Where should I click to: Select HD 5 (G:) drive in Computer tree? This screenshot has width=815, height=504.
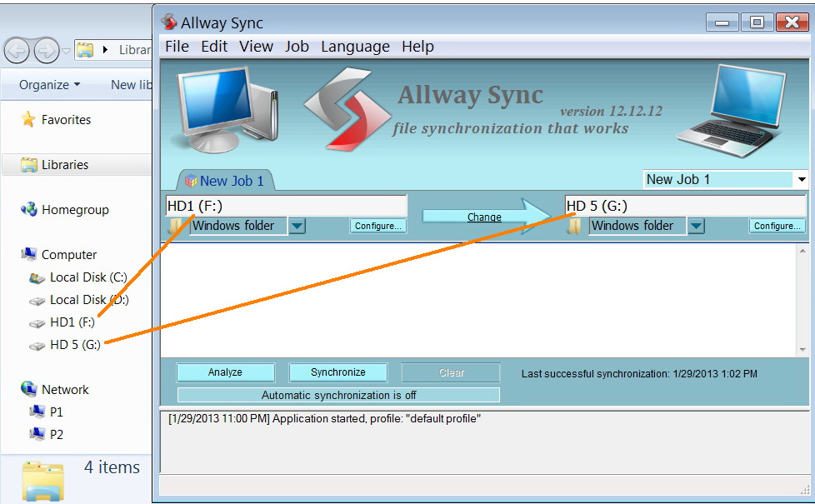(x=65, y=345)
